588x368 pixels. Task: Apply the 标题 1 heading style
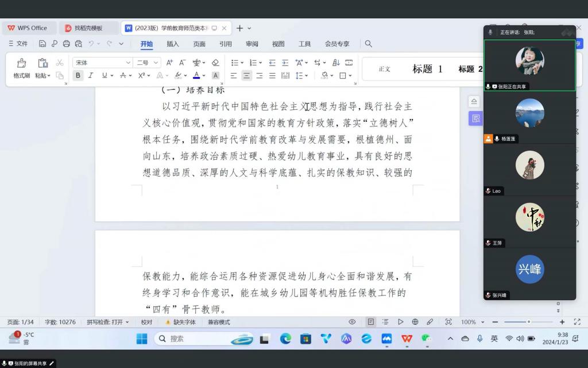[427, 69]
